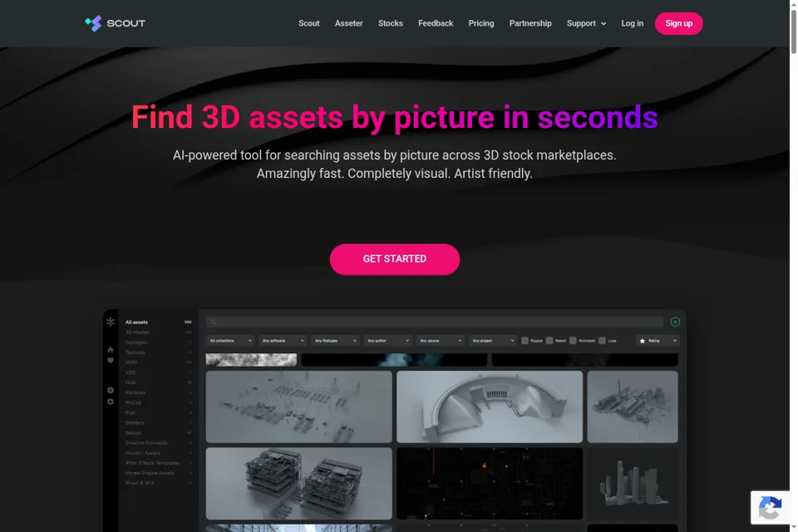This screenshot has width=798, height=532.
Task: Click the magnifier icon in search bar
Action: pos(214,323)
